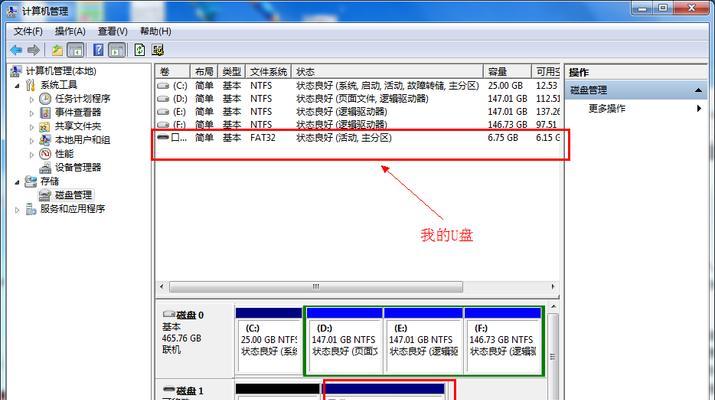
Task: Open the 操作(A) menu
Action: (x=70, y=31)
